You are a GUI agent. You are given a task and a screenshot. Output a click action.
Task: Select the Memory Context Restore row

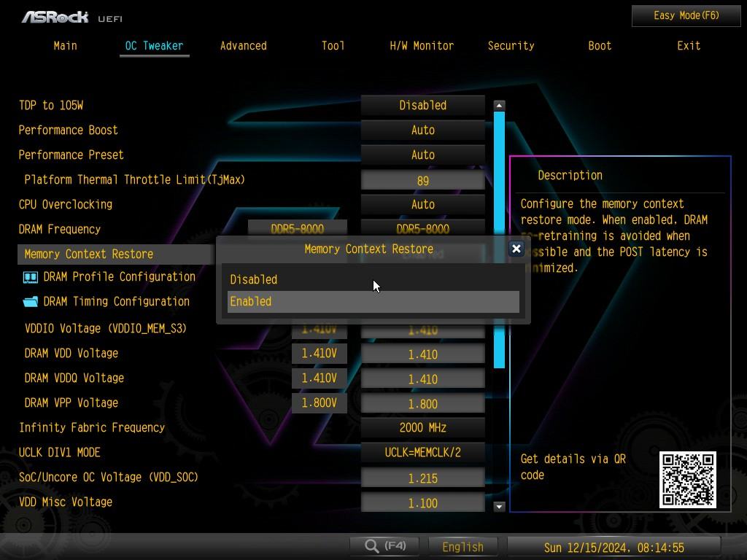pyautogui.click(x=116, y=254)
